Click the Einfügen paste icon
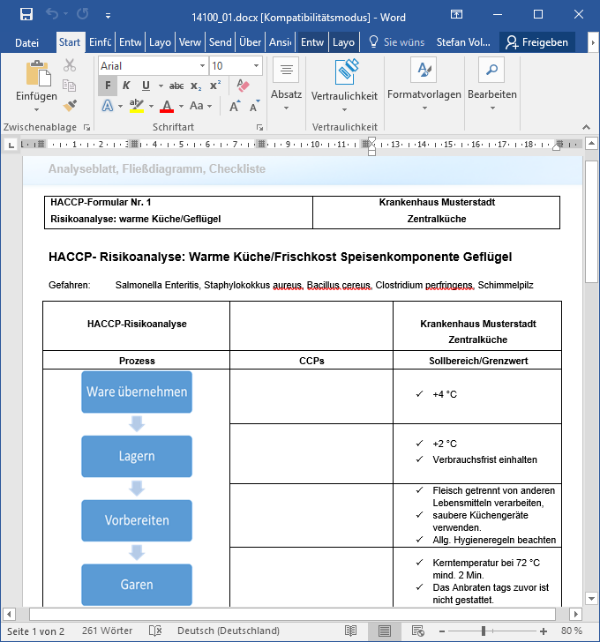This screenshot has width=600, height=642. [x=36, y=78]
